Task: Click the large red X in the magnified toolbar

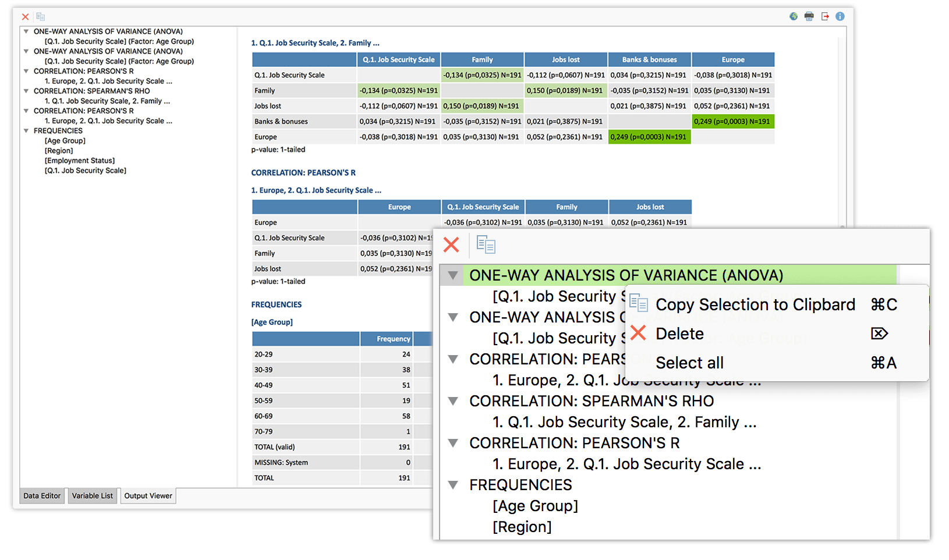Action: (x=451, y=244)
